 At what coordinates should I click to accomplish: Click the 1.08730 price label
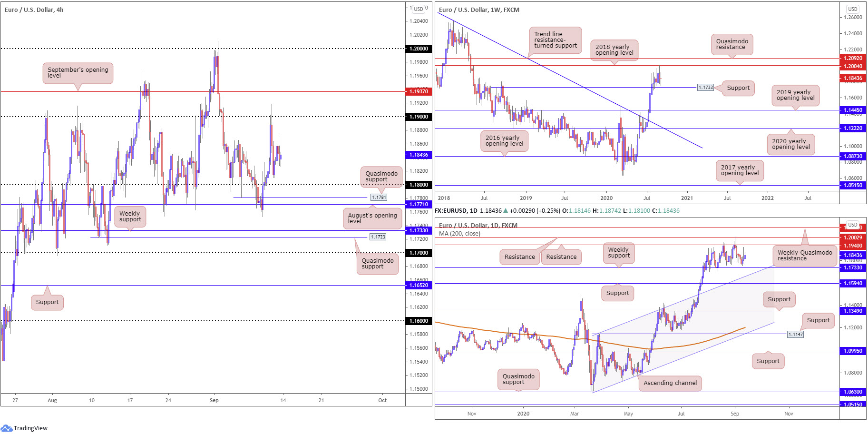pyautogui.click(x=853, y=156)
